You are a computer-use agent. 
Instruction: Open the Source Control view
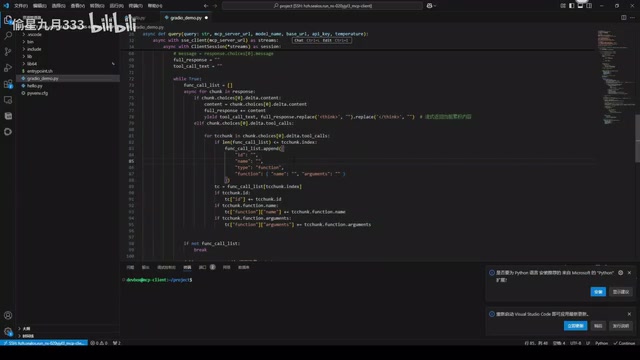tap(8, 52)
